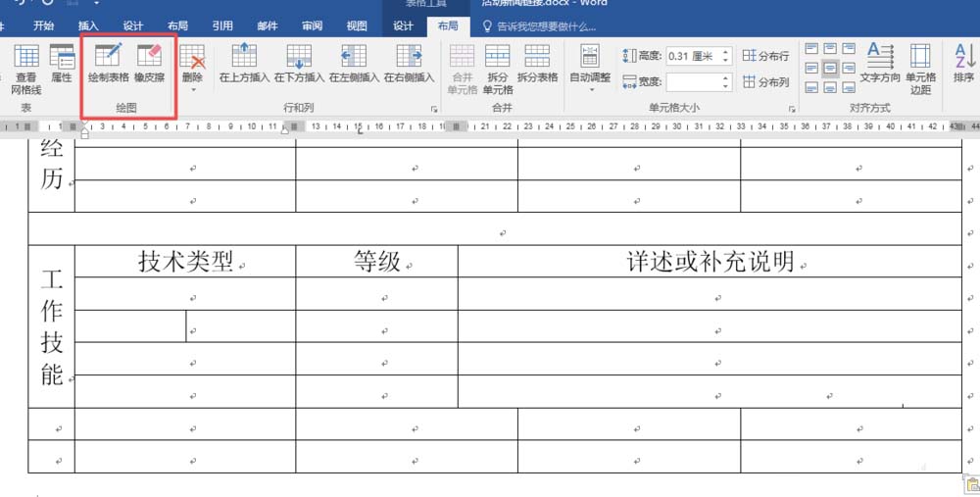Align cell text middle left
The height and width of the screenshot is (497, 980).
click(x=811, y=68)
